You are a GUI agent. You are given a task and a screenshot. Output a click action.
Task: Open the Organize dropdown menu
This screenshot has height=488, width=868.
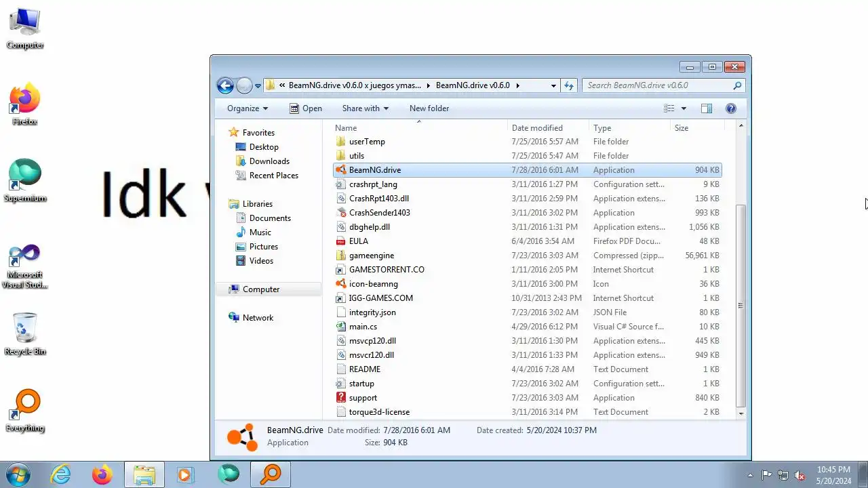coord(248,108)
